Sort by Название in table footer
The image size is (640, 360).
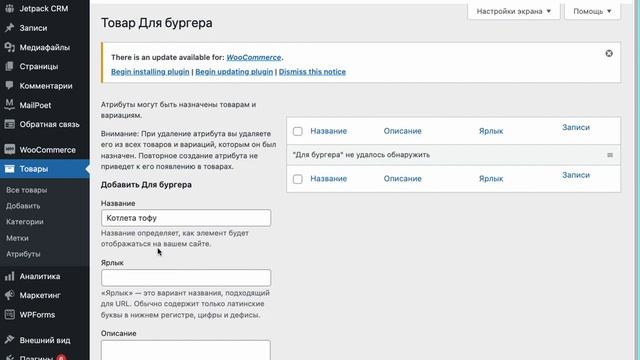[329, 179]
